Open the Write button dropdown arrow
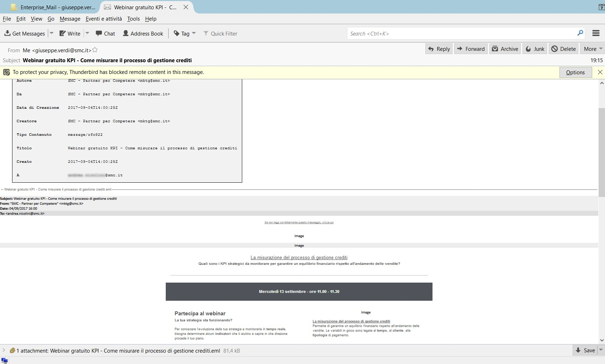 [x=87, y=33]
